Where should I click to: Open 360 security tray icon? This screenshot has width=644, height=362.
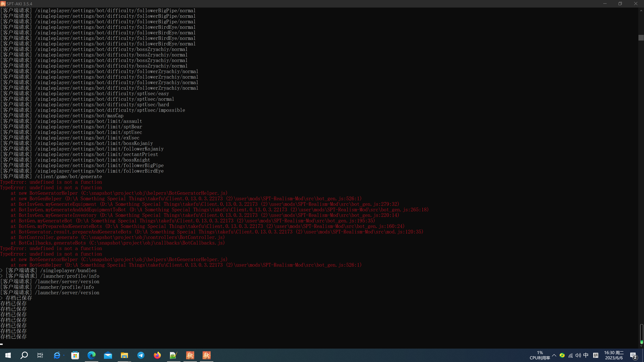tap(562, 355)
